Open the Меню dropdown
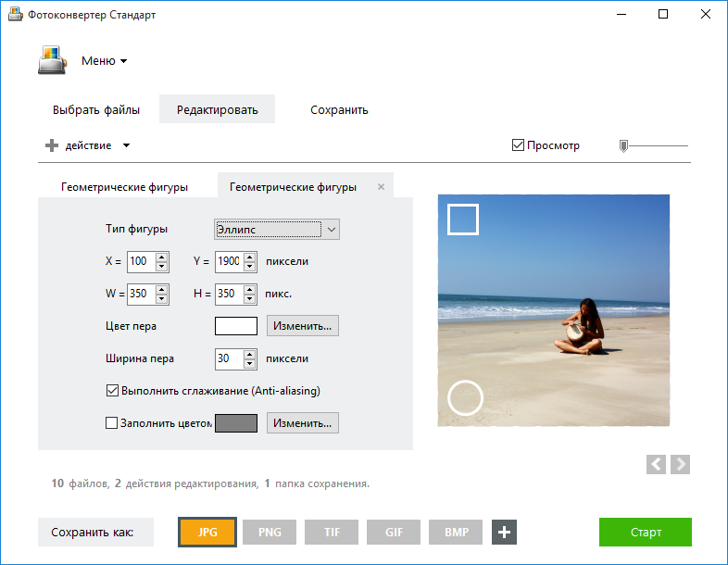This screenshot has height=565, width=728. (x=104, y=61)
